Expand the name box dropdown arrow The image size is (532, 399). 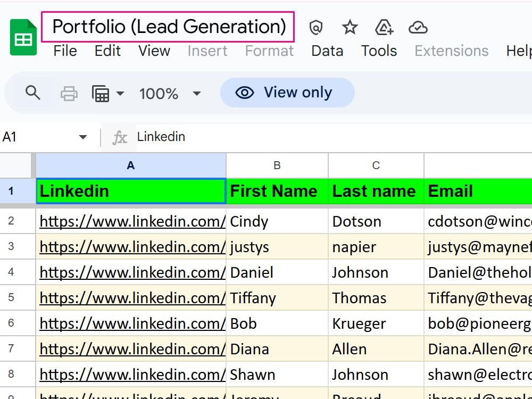pos(83,137)
